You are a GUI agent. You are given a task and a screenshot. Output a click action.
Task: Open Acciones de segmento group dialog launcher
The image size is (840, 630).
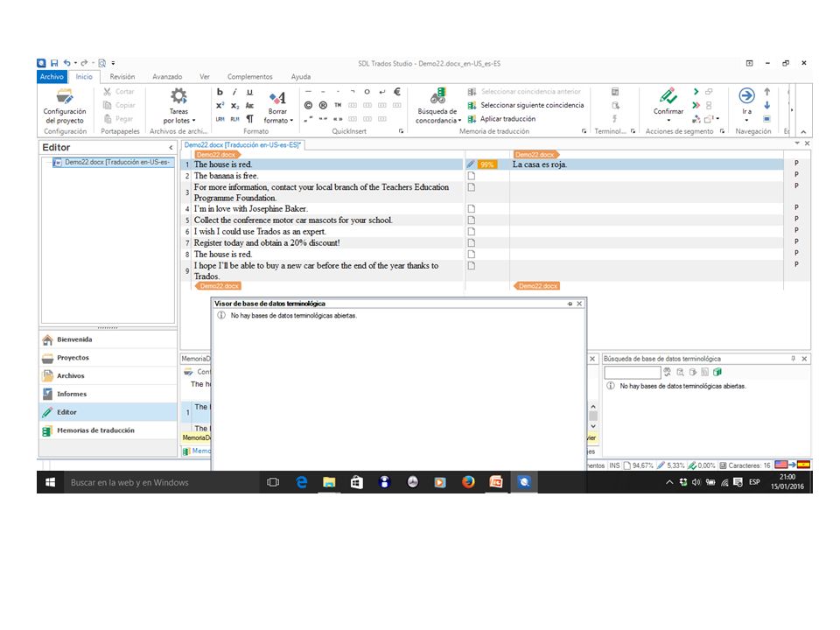(x=722, y=131)
